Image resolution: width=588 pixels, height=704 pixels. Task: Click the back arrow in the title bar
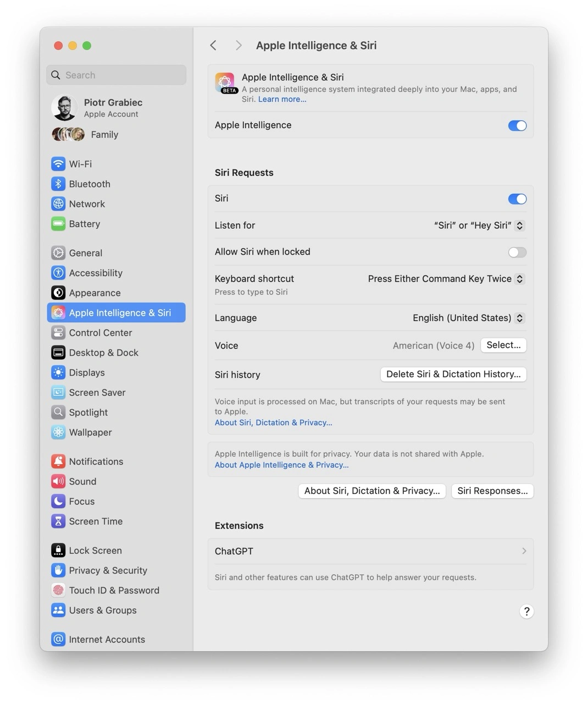pos(213,46)
